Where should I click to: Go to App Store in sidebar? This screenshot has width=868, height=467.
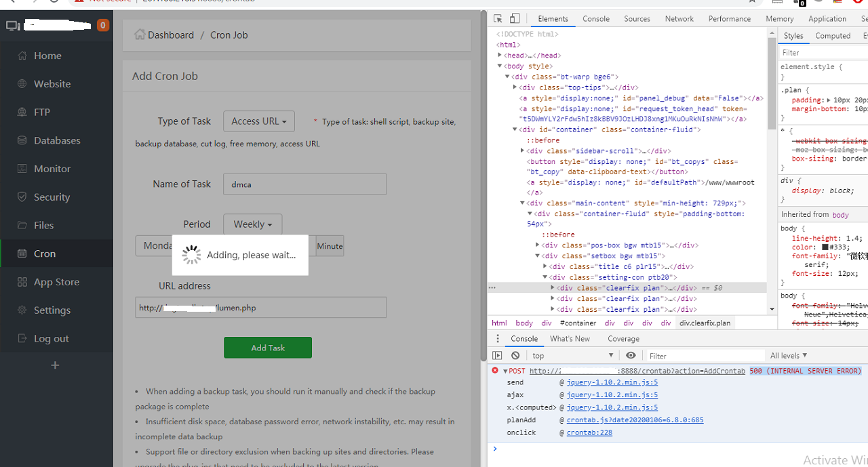(x=56, y=282)
